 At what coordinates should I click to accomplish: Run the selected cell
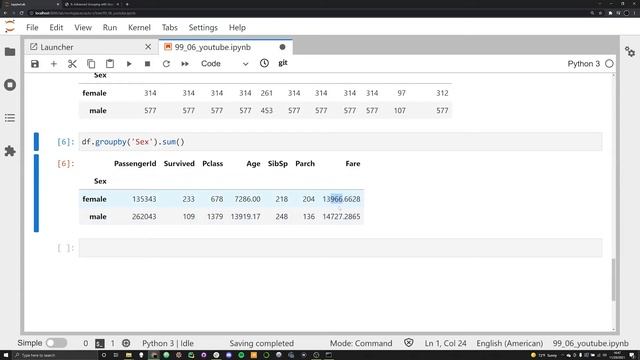[129, 64]
